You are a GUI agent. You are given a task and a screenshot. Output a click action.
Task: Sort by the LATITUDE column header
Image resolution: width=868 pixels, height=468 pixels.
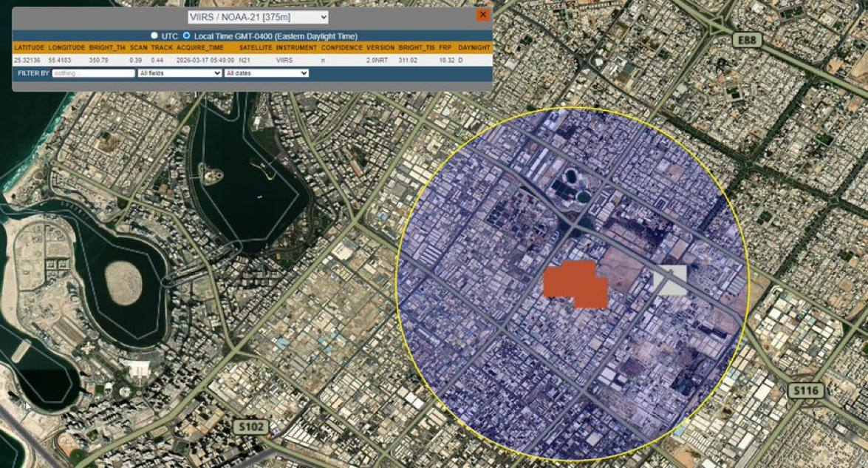[29, 48]
